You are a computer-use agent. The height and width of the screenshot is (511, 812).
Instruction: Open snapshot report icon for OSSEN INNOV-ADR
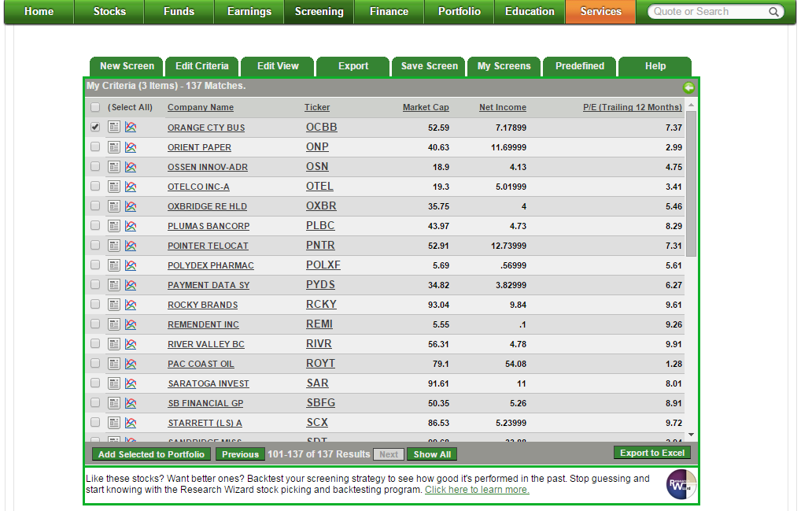click(114, 166)
